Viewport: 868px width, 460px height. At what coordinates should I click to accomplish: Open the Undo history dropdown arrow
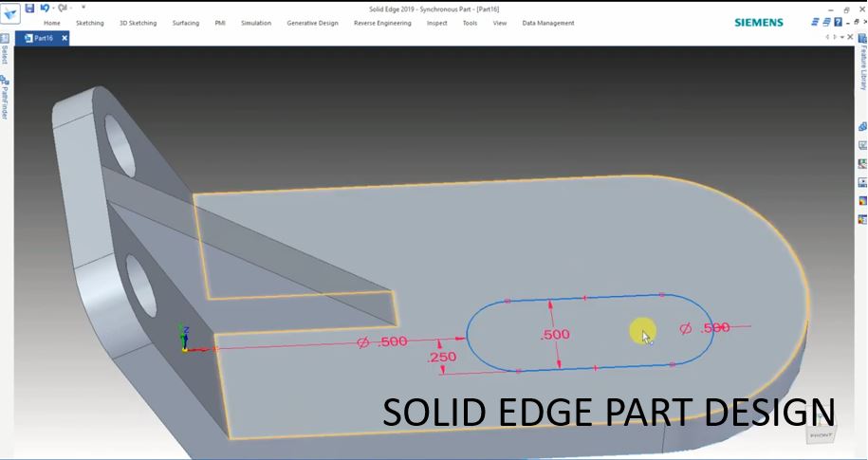[52, 8]
